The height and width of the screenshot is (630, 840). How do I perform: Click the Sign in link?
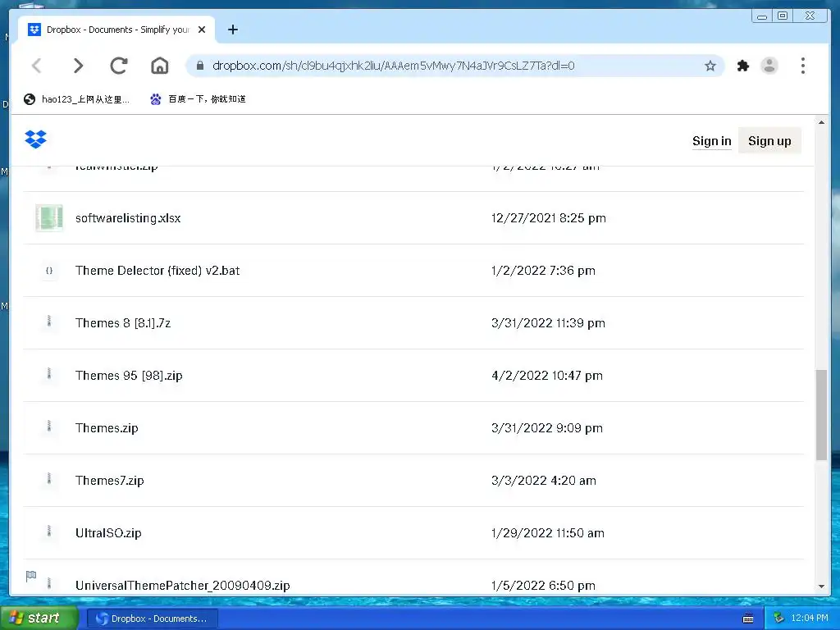click(711, 141)
